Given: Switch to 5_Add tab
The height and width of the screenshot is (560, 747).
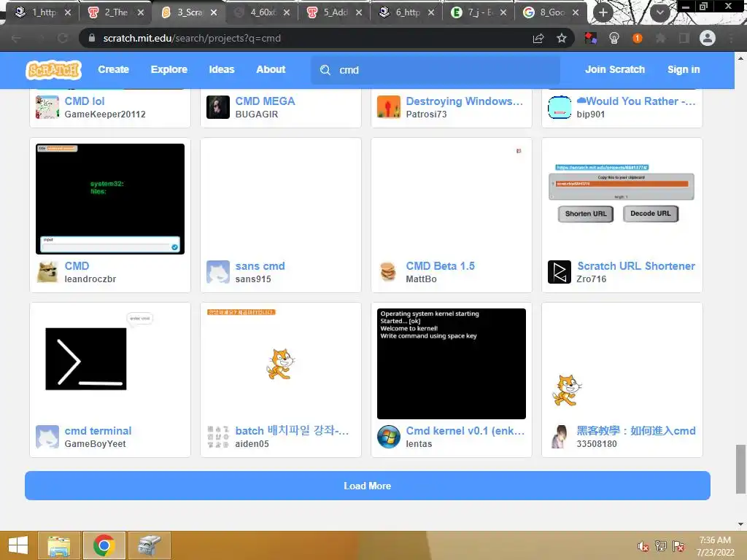Looking at the screenshot, I should pos(335,12).
